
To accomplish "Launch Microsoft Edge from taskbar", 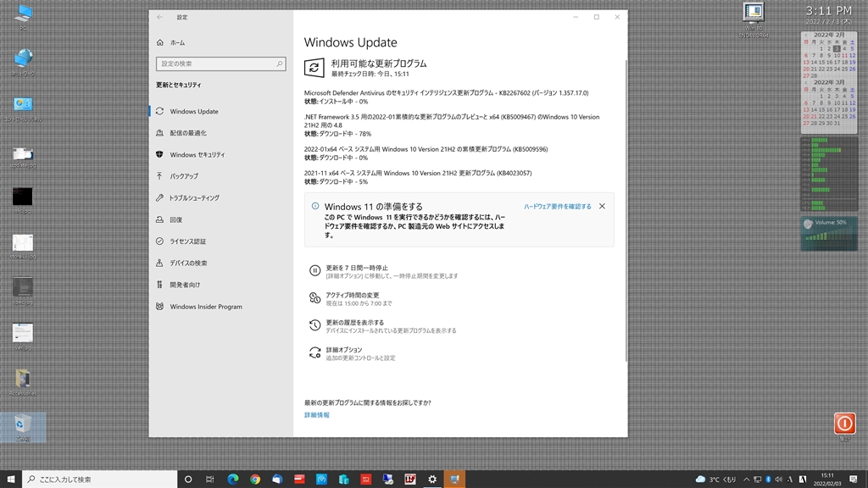I will (x=232, y=480).
